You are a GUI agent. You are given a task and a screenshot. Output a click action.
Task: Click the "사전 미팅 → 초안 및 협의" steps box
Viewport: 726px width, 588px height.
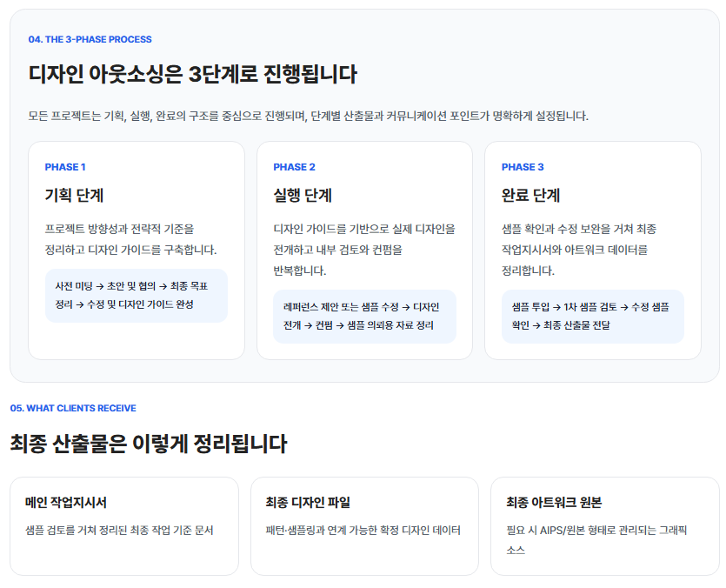136,296
